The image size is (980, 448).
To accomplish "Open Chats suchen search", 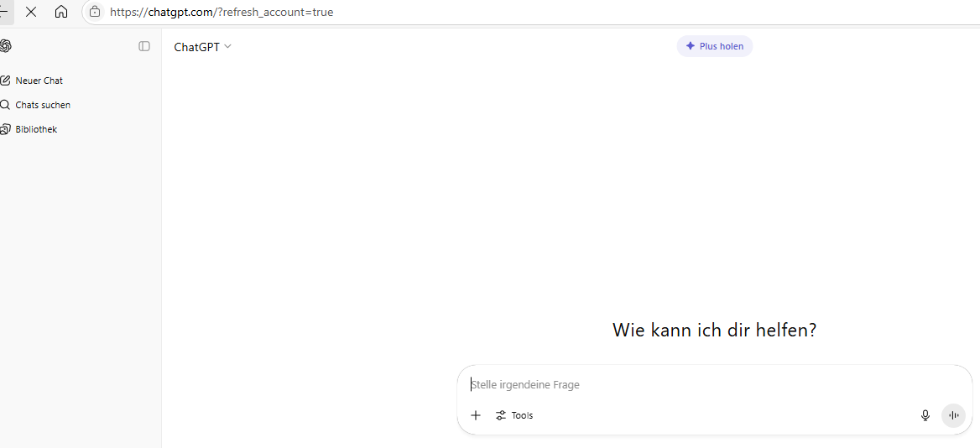I will [x=35, y=105].
